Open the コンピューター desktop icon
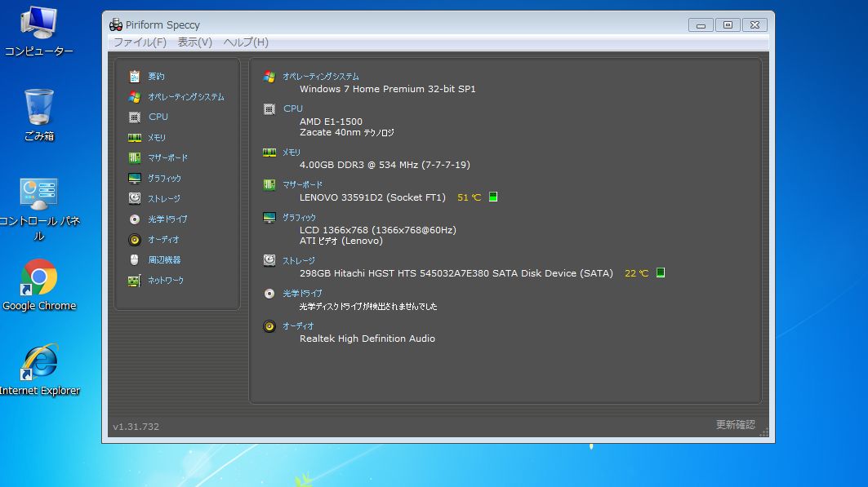 click(38, 32)
